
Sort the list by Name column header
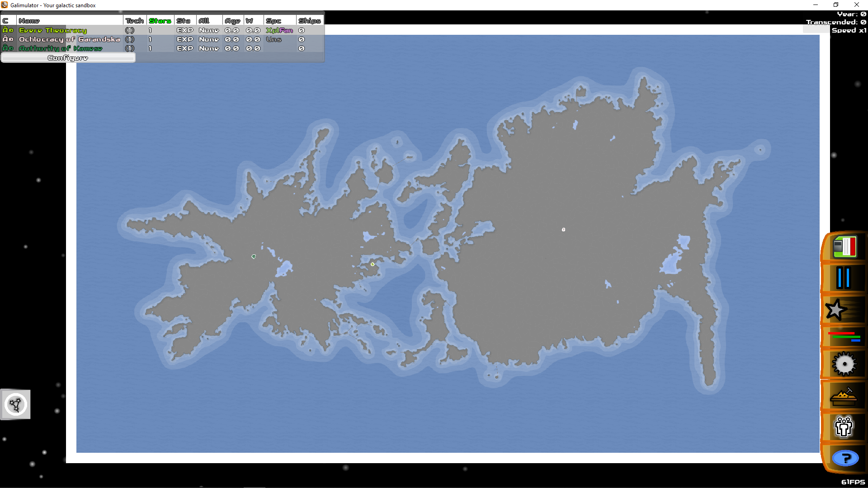click(x=29, y=21)
